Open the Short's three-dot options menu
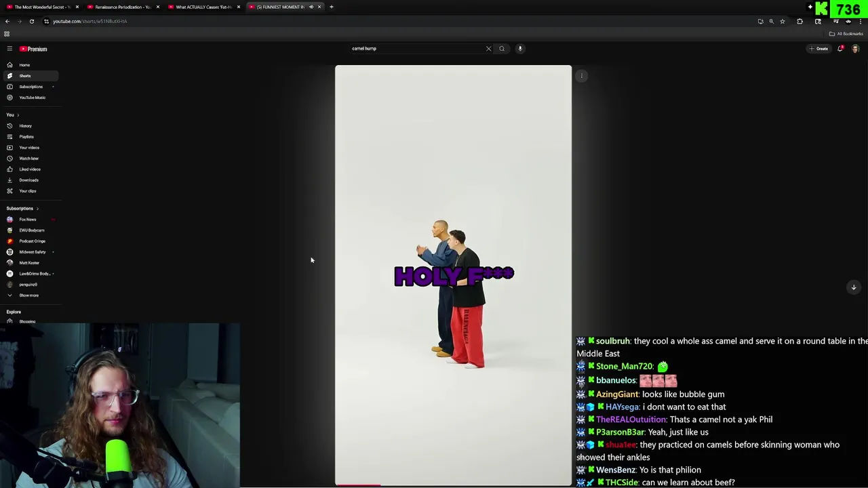The height and width of the screenshot is (488, 868). click(582, 76)
